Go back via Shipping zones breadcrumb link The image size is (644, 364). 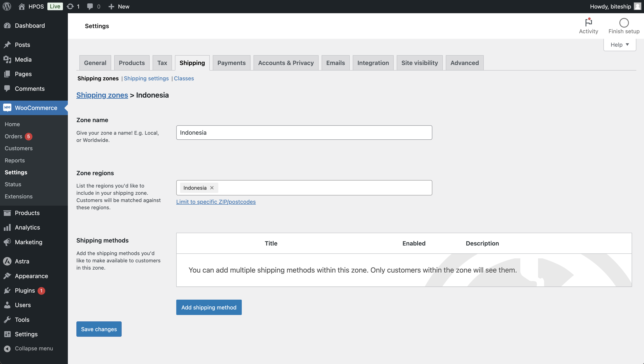(102, 95)
